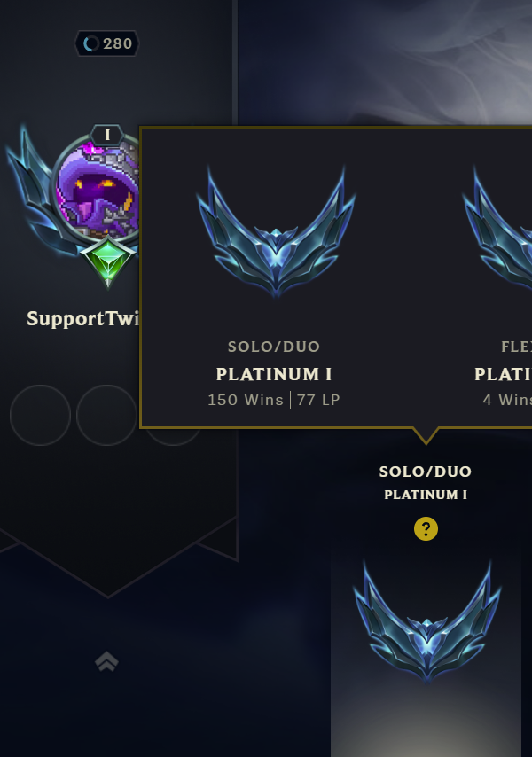This screenshot has height=757, width=532.
Task: Select the large Platinum crest below Solo/Duo
Action: pos(426,621)
